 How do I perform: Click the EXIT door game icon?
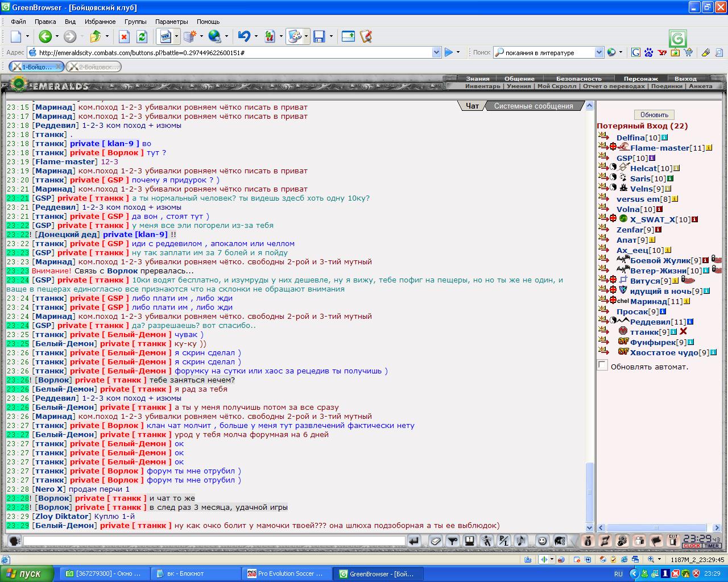(673, 541)
